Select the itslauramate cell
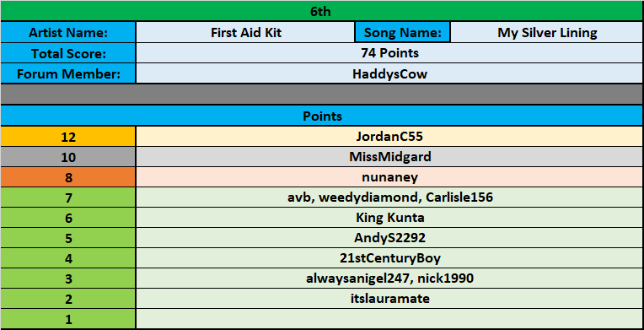 point(389,298)
